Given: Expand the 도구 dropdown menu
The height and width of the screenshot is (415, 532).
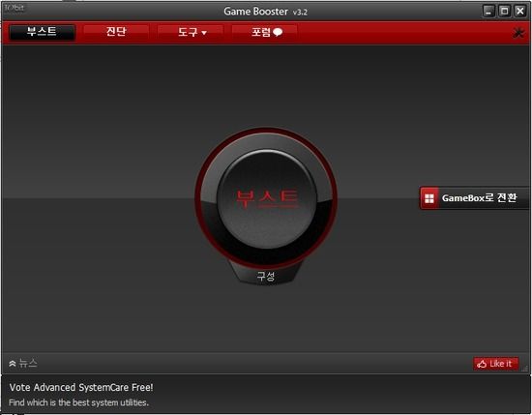Looking at the screenshot, I should (x=191, y=32).
